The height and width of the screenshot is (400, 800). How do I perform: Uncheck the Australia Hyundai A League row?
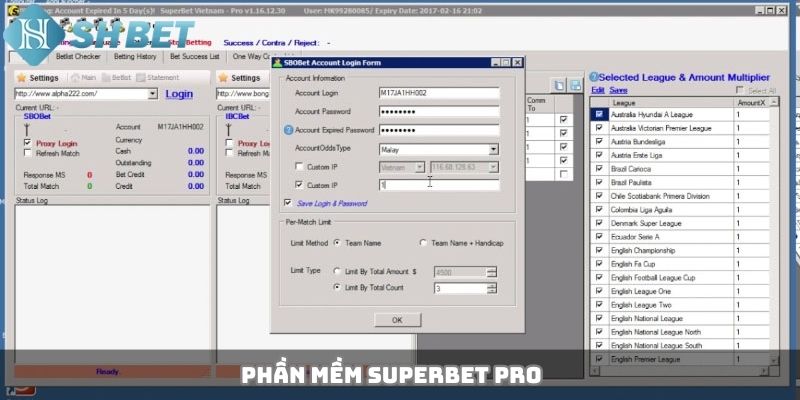pos(599,114)
